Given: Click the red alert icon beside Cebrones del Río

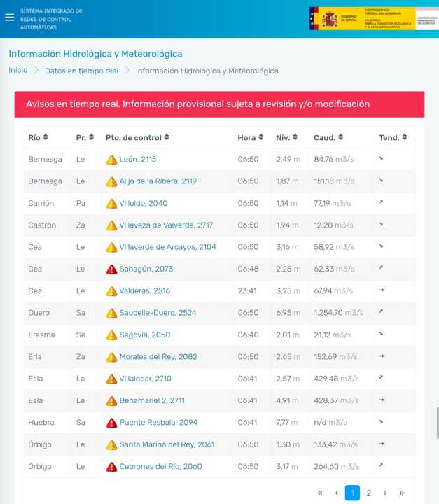Looking at the screenshot, I should 111,467.
